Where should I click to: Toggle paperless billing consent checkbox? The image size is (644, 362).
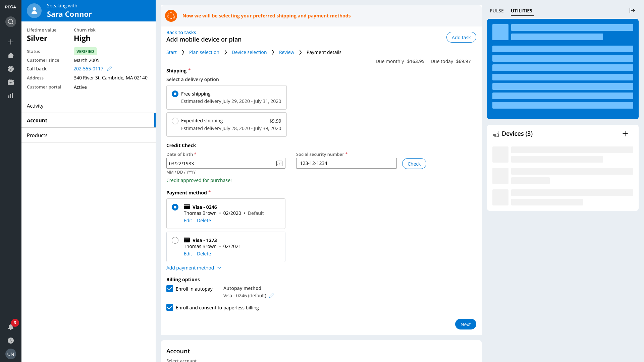pyautogui.click(x=170, y=307)
